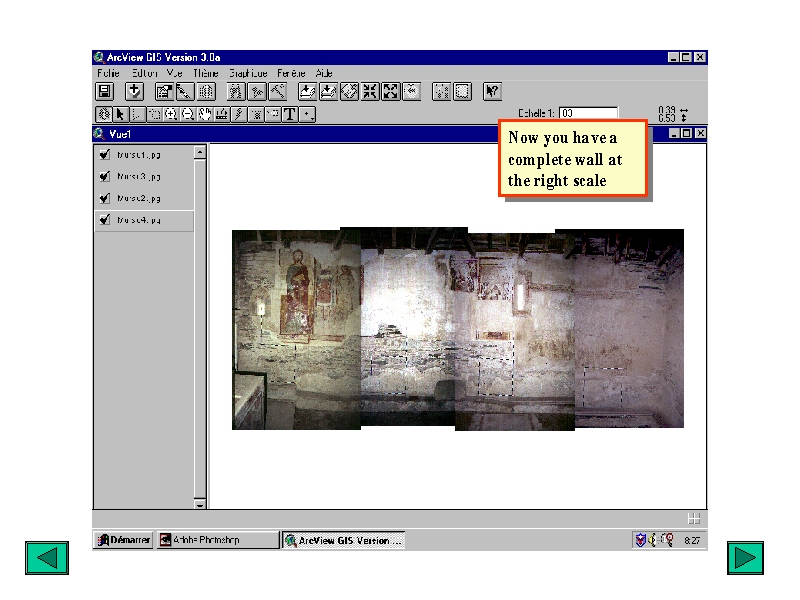Viewport: 800px width, 600px height.
Task: Click Select Features Using Graphic icon
Action: click(441, 92)
